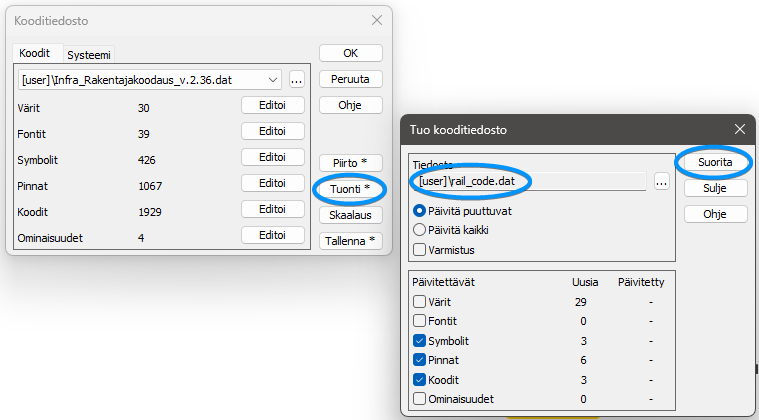This screenshot has height=420, width=759.
Task: Click the browse button next to Infra_Rakentajakoodaus file
Action: [x=297, y=79]
